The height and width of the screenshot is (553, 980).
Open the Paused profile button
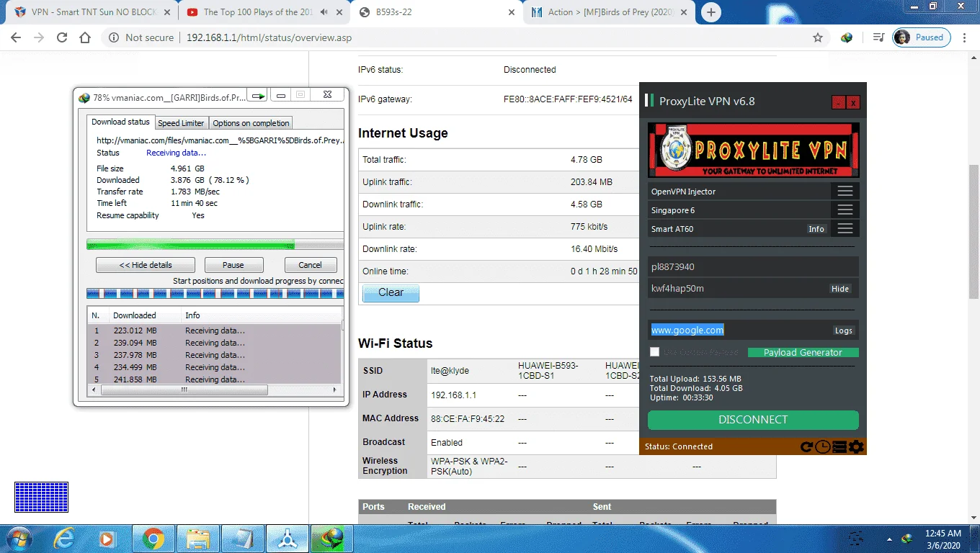(922, 37)
